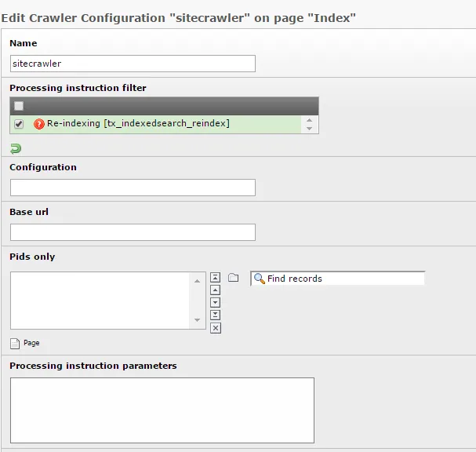Move selected Pids item to bottom
This screenshot has width=476, height=452.
[x=216, y=315]
